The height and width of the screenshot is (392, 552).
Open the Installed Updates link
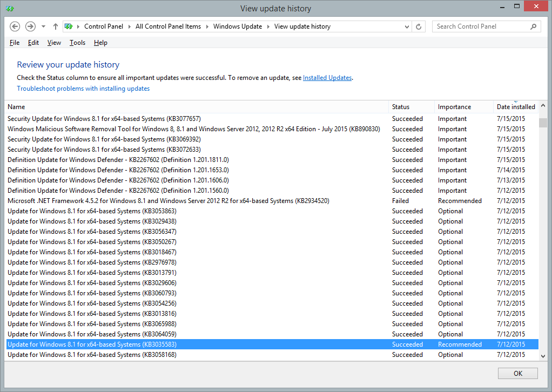click(x=327, y=78)
